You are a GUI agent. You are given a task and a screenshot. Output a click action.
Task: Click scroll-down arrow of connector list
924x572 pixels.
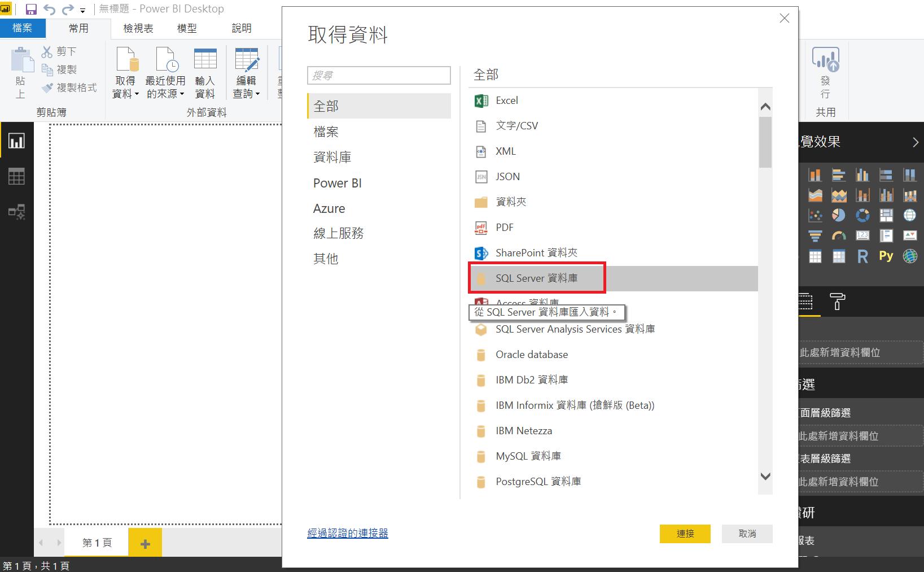tap(765, 477)
